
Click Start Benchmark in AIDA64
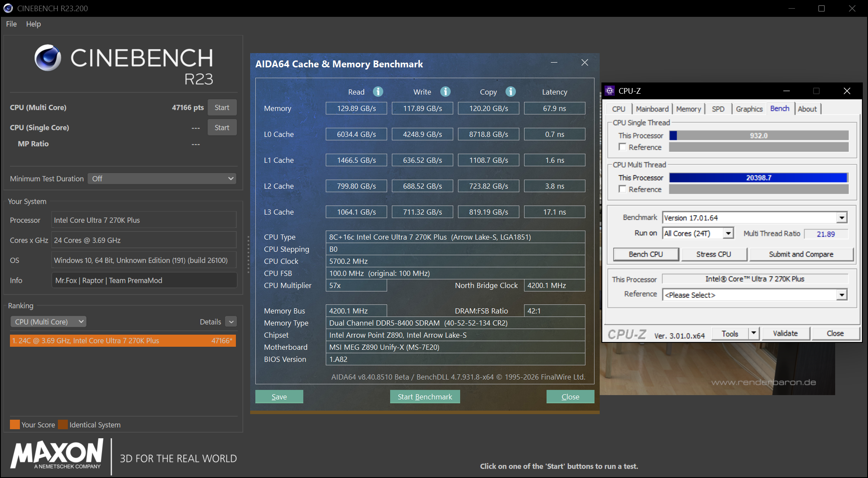[x=425, y=396]
